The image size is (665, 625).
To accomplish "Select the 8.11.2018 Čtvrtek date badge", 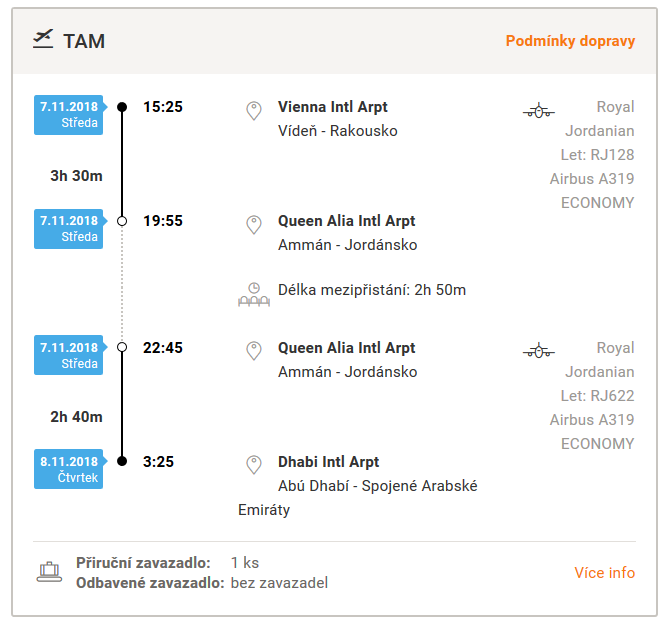I will tap(70, 469).
